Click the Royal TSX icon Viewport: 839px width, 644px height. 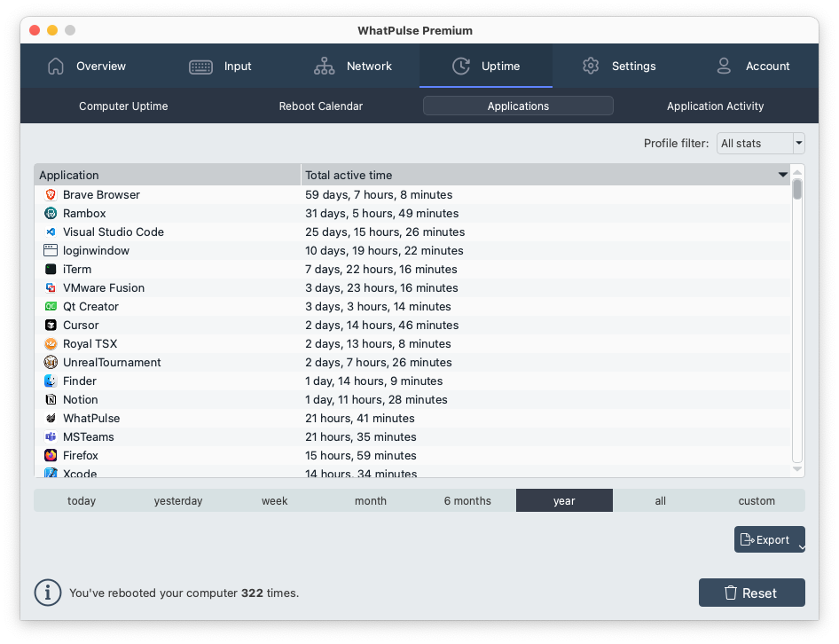pyautogui.click(x=51, y=344)
